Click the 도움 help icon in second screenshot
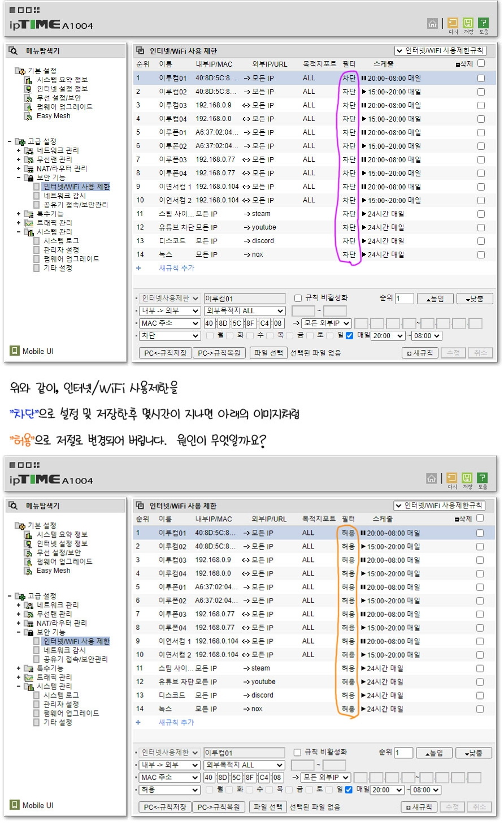 point(482,478)
